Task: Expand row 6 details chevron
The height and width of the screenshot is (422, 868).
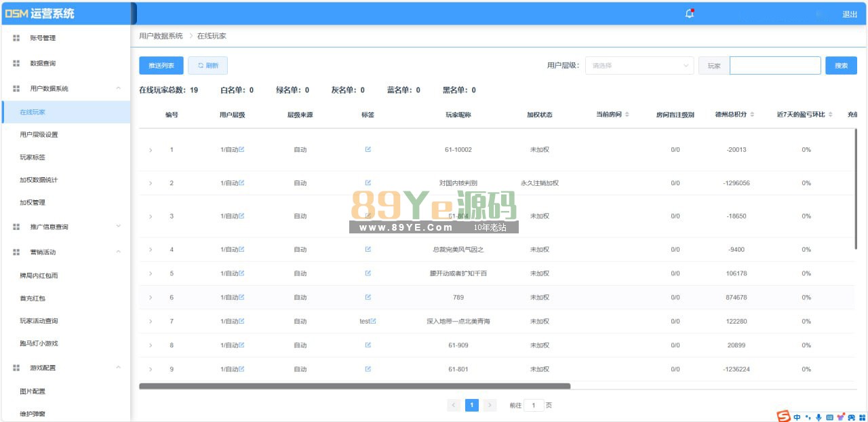Action: 151,297
